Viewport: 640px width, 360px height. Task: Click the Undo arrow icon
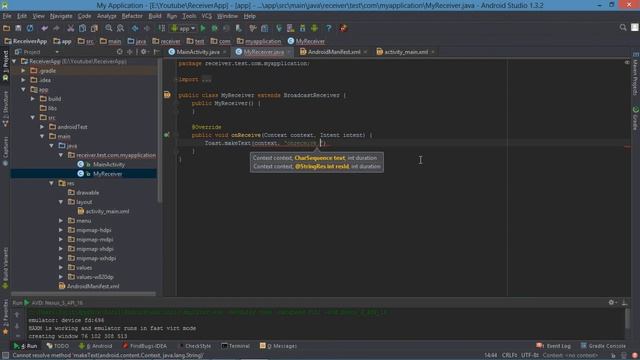pyautogui.click(x=44, y=28)
